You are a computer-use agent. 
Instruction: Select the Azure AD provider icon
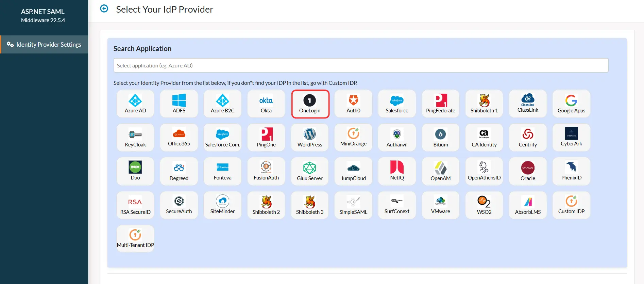click(135, 104)
